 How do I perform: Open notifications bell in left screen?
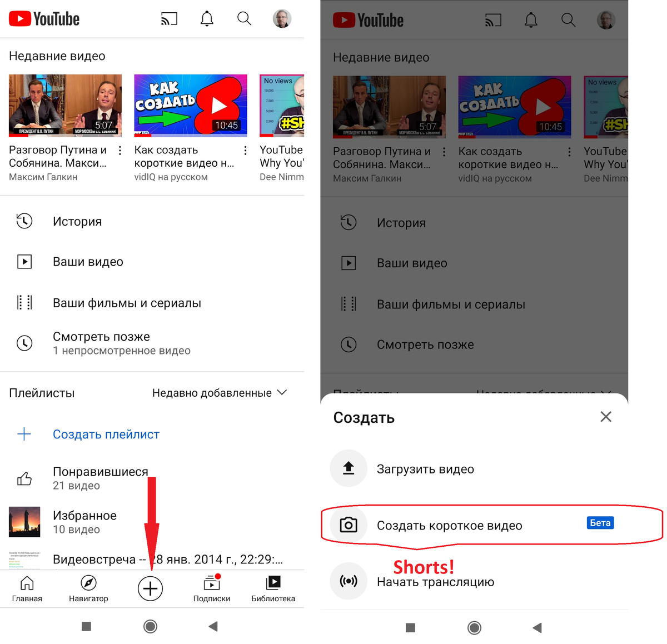click(x=207, y=19)
